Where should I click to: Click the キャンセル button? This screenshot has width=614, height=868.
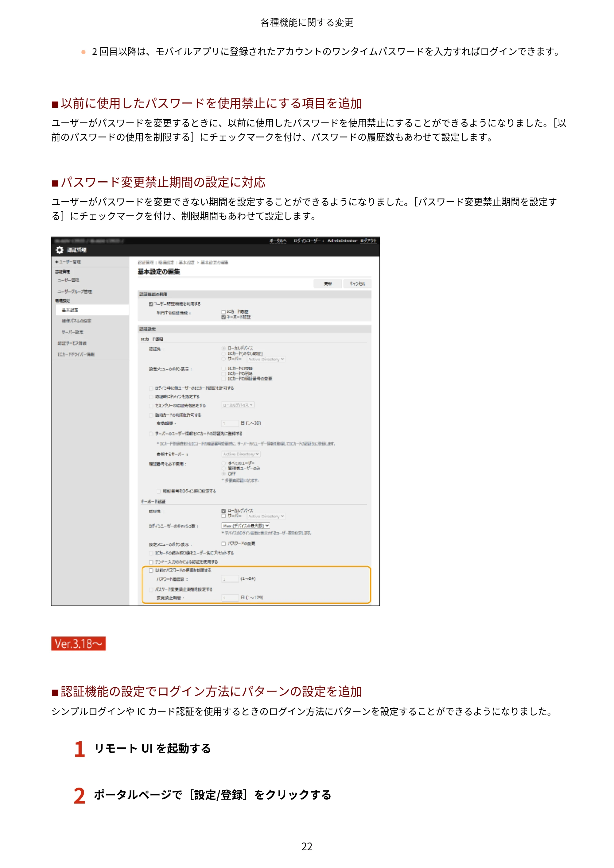(x=357, y=284)
